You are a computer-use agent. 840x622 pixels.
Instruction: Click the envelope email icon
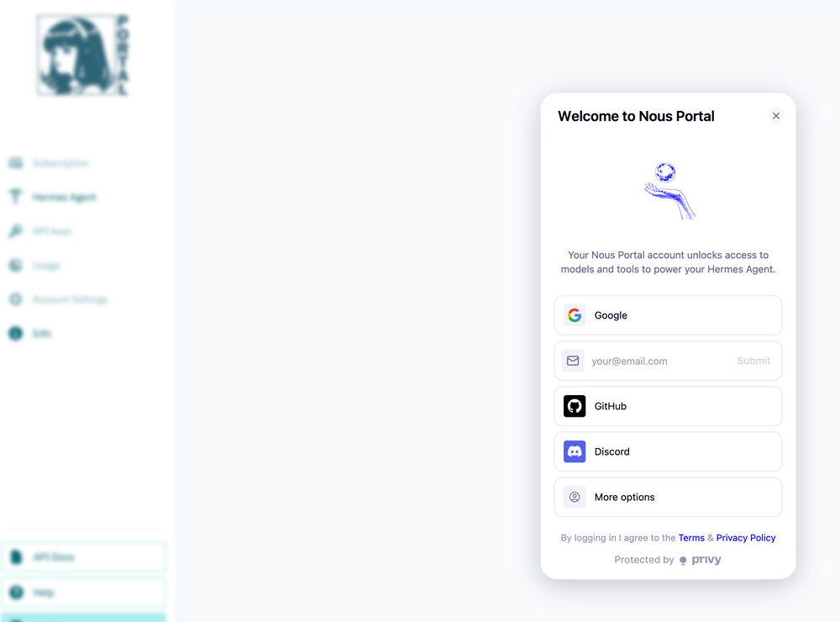(573, 361)
